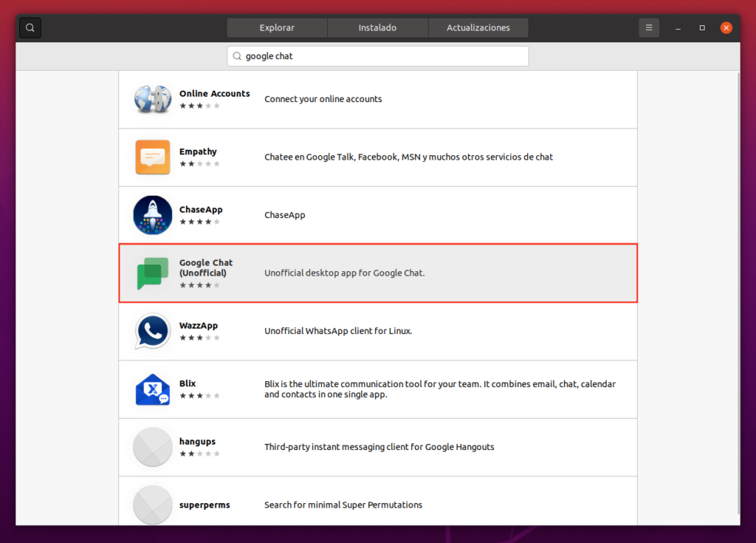Click the magnifier inside the search field
Viewport: 756px width, 543px height.
click(237, 56)
